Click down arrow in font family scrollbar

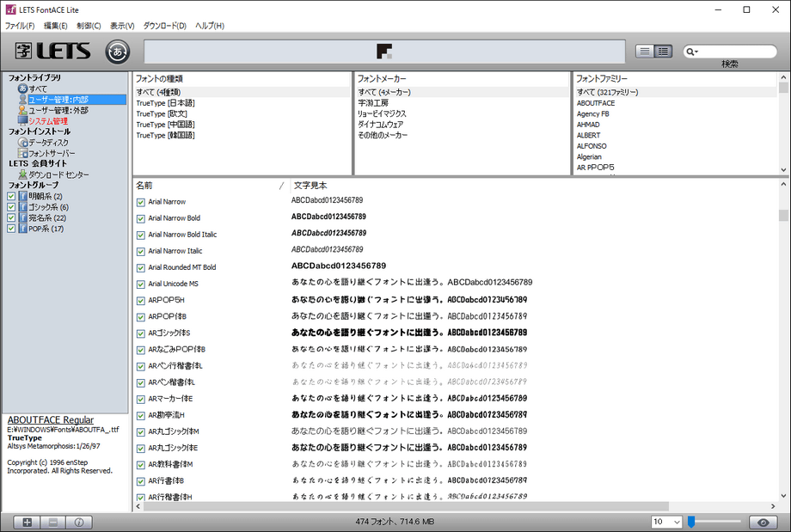click(783, 170)
